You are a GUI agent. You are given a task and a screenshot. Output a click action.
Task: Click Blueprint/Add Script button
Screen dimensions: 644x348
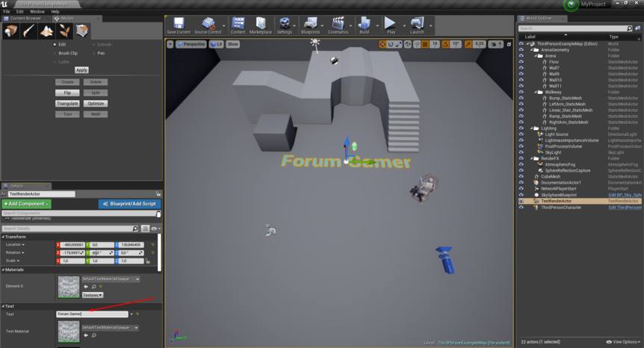(129, 204)
